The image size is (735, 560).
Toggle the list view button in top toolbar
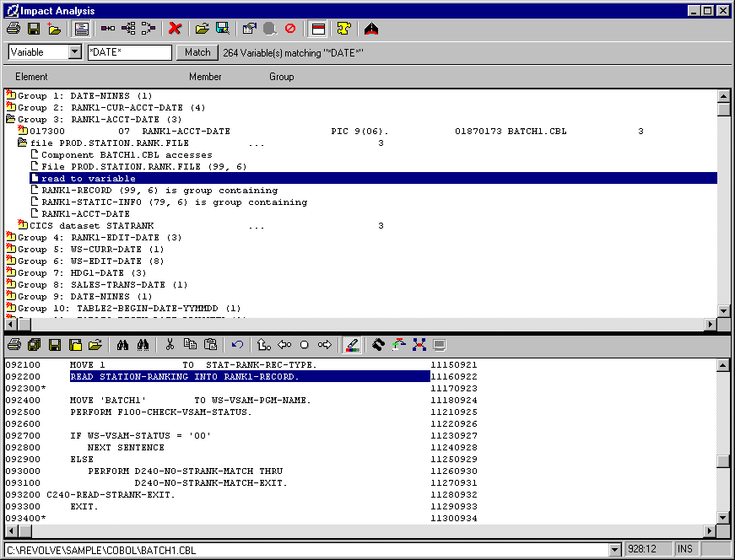click(81, 29)
